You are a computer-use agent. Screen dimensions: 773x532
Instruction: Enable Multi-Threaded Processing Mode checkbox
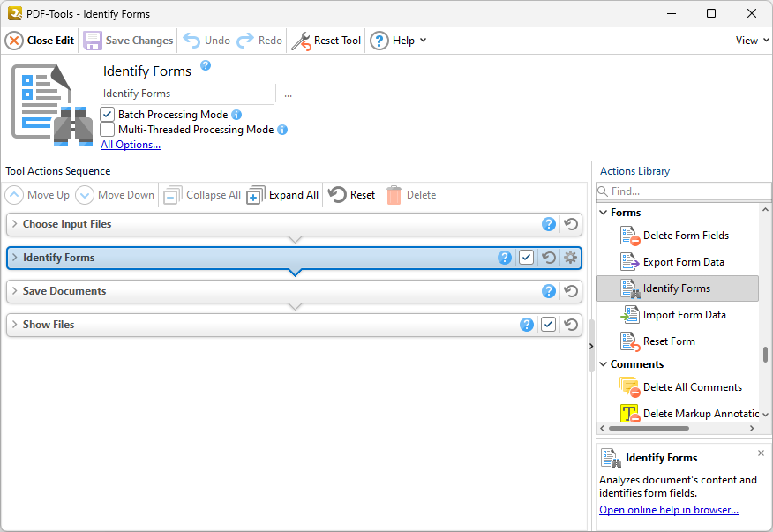108,130
